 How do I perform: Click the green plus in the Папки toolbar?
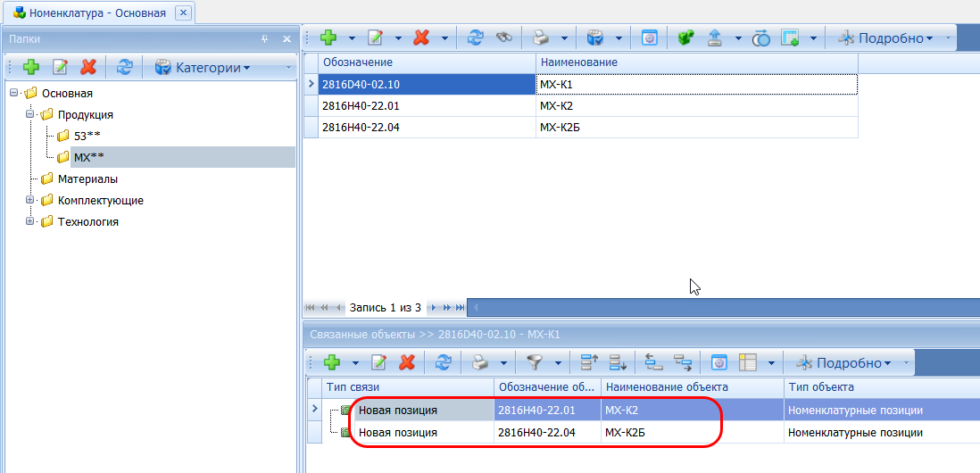point(31,67)
